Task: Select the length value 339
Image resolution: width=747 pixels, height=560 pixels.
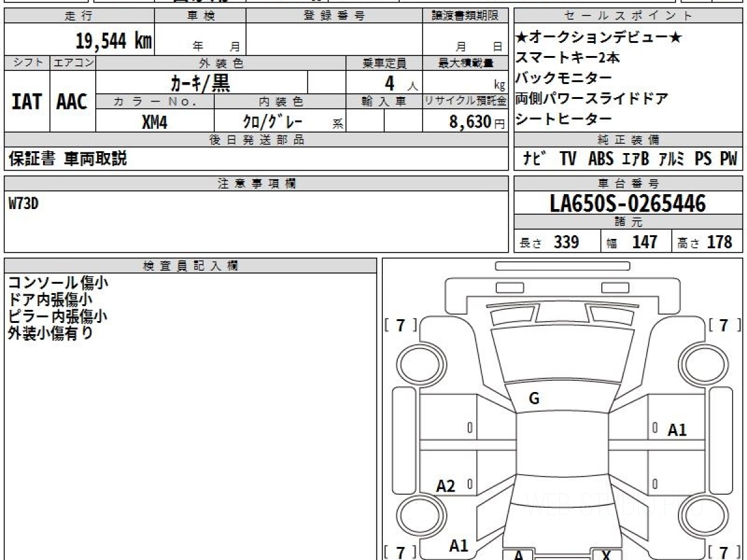Action: coord(566,242)
